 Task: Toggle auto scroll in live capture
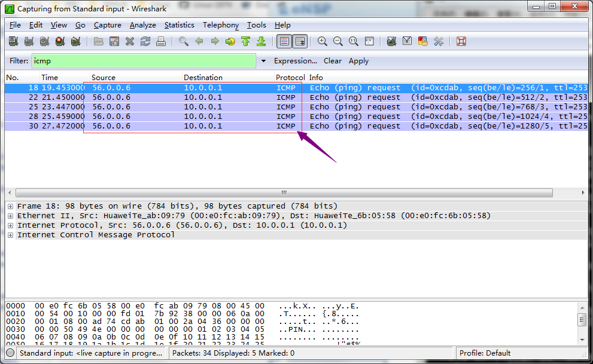click(300, 41)
